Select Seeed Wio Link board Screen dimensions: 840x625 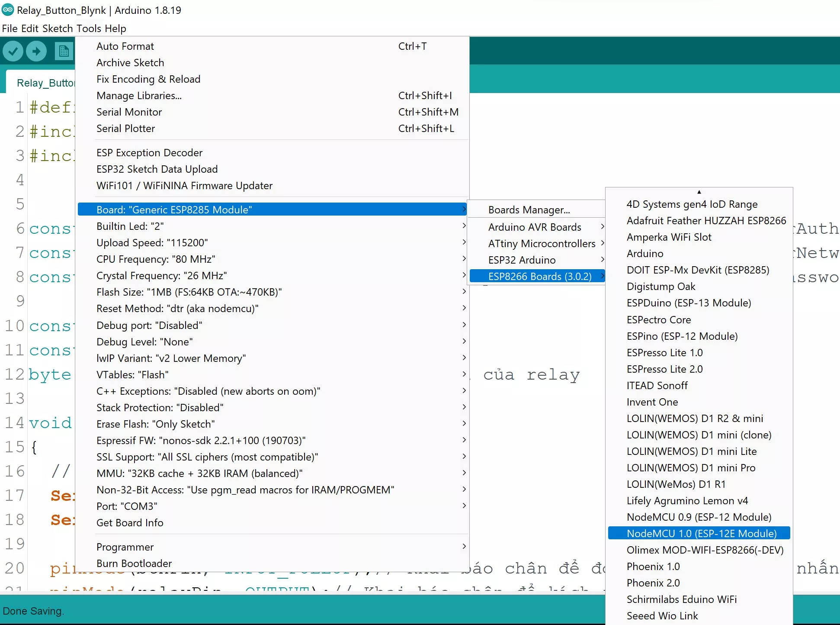point(699,616)
